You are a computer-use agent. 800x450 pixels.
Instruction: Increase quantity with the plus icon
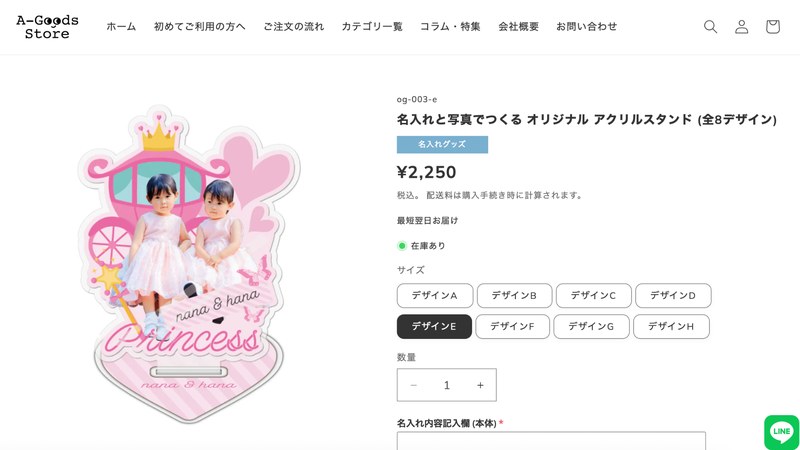[480, 385]
